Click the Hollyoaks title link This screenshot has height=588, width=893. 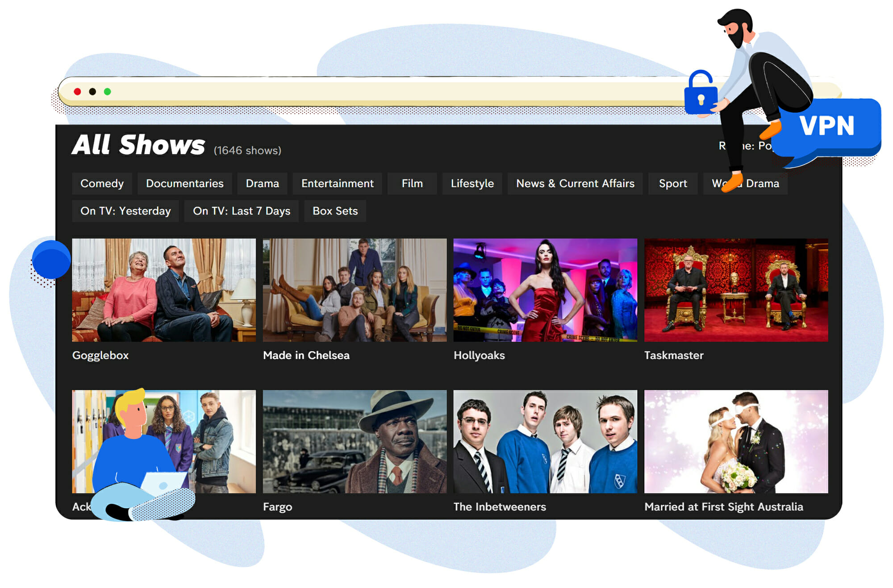pyautogui.click(x=479, y=356)
